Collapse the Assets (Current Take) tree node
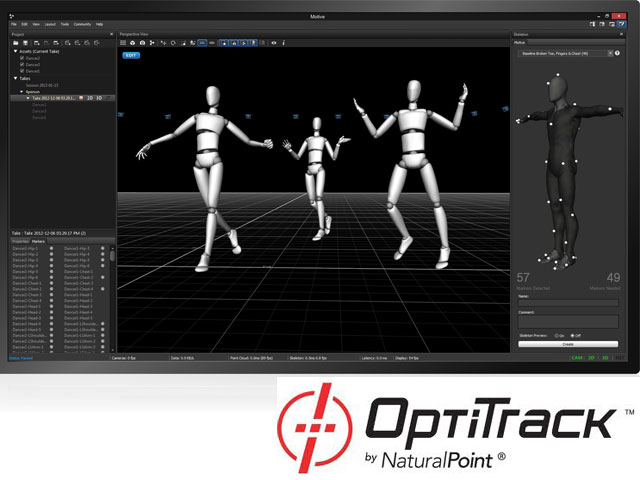Screen dimensions: 640x480 point(16,51)
